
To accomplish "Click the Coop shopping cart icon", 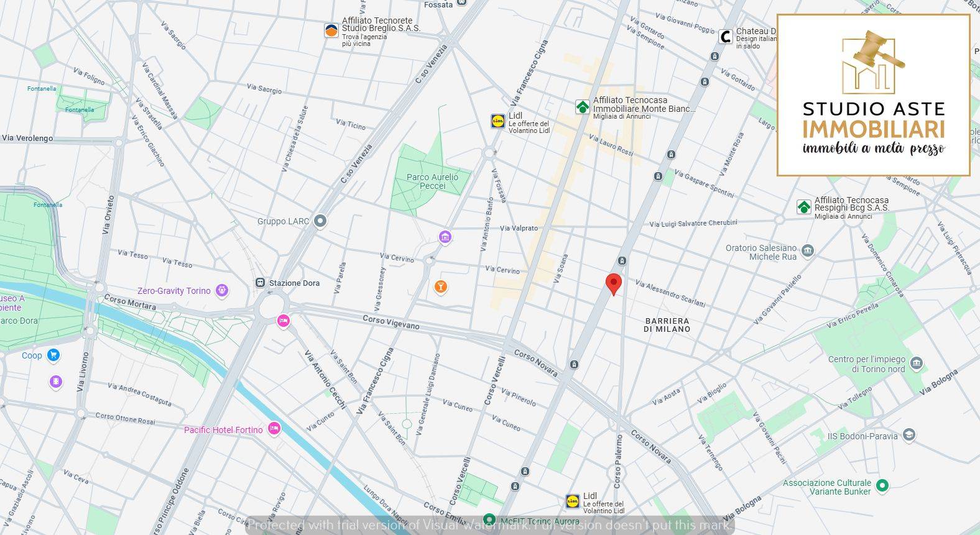I will click(53, 355).
